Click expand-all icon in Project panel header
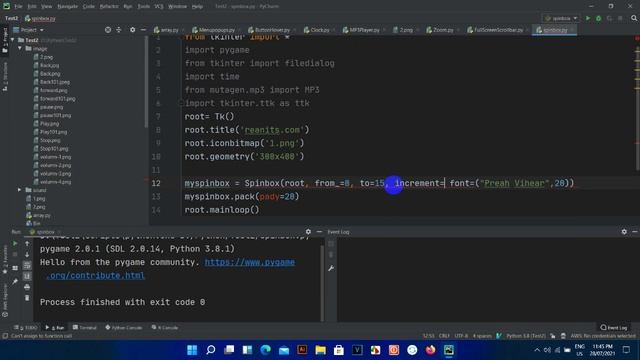The image size is (640, 360). (119, 30)
